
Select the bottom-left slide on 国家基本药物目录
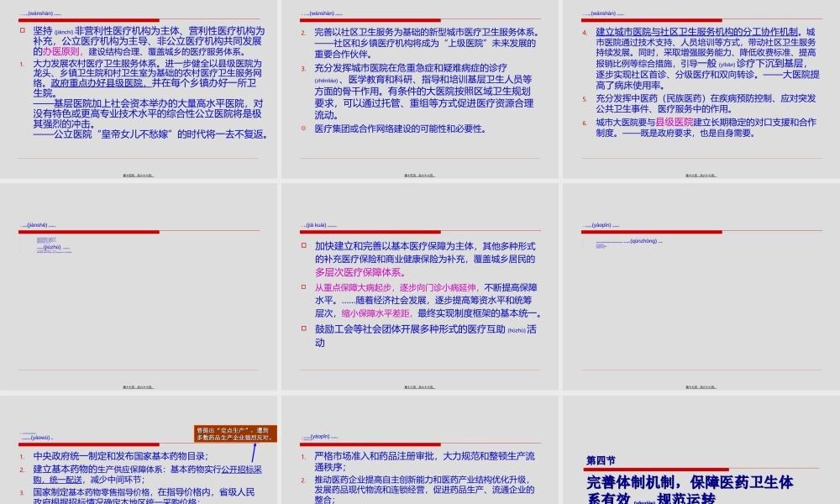pyautogui.click(x=139, y=466)
